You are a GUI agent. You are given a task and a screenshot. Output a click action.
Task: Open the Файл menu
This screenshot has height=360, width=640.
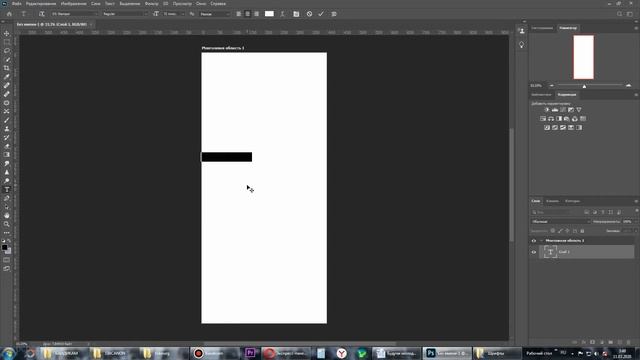point(17,4)
